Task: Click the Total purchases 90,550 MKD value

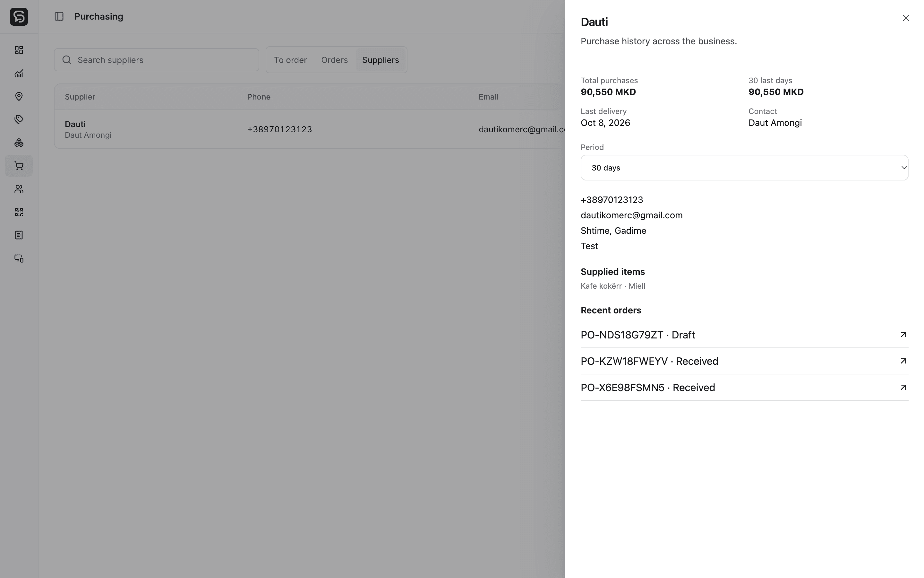Action: 608,92
